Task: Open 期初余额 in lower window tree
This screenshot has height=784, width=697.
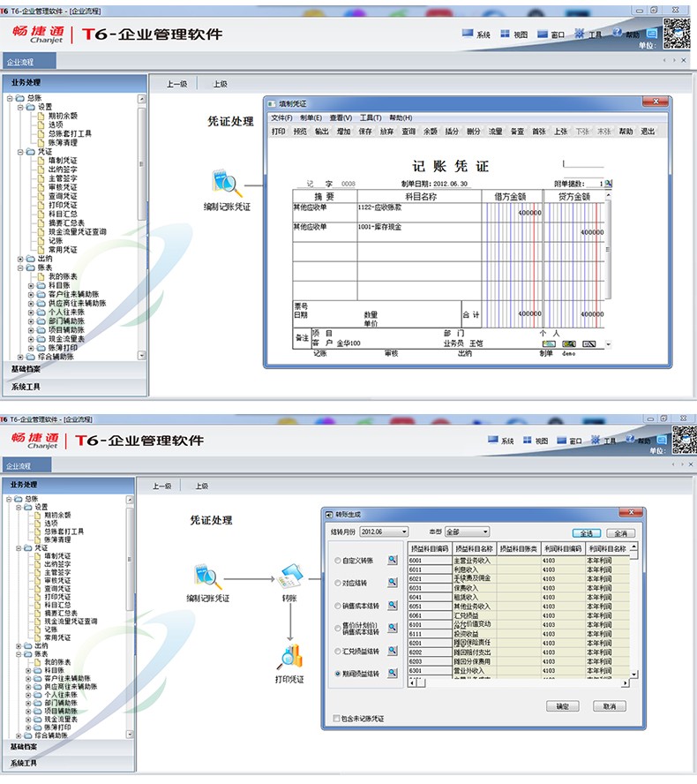Action: pyautogui.click(x=57, y=515)
